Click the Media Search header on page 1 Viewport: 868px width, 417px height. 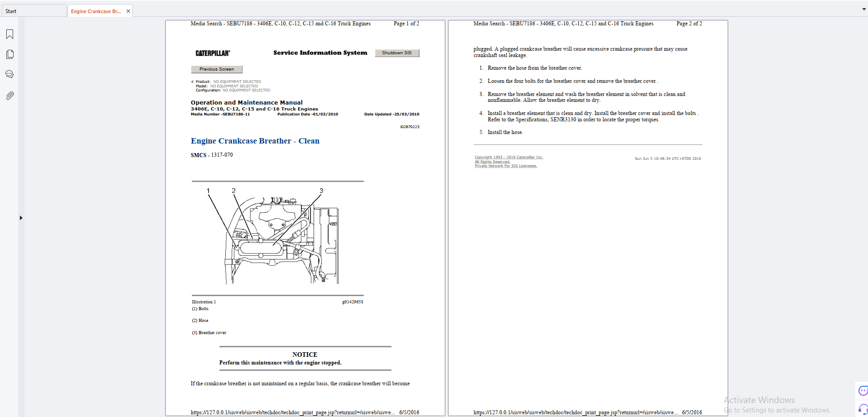pos(281,24)
